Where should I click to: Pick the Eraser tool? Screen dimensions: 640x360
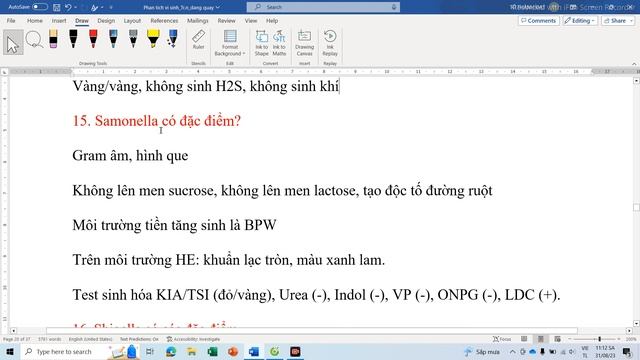[x=53, y=39]
